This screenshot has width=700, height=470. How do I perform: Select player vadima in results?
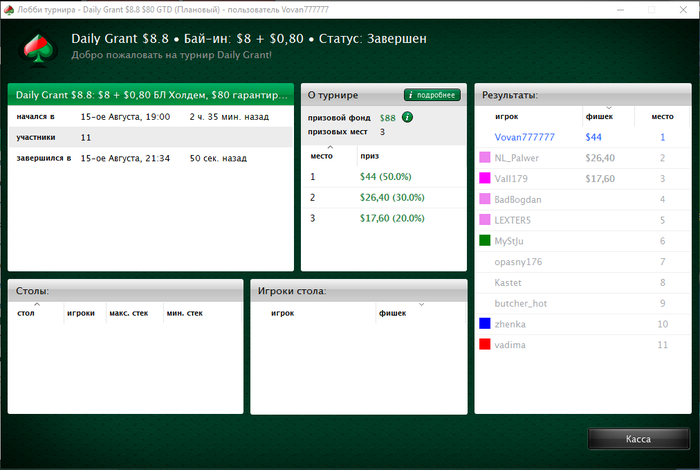509,345
